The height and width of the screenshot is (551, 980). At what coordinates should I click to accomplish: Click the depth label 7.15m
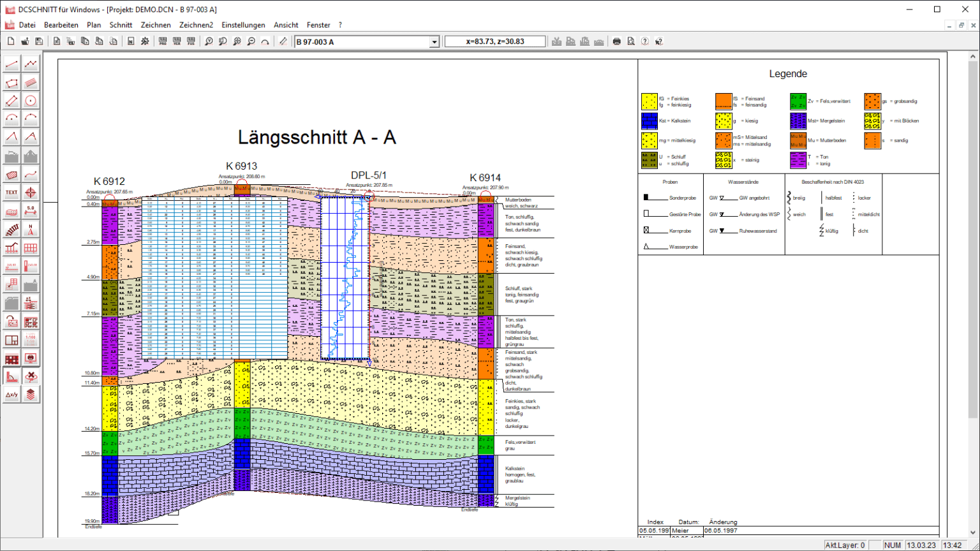(93, 314)
